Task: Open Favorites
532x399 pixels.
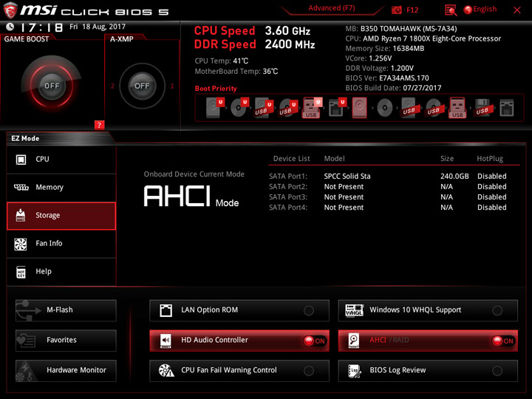Action: click(x=66, y=341)
